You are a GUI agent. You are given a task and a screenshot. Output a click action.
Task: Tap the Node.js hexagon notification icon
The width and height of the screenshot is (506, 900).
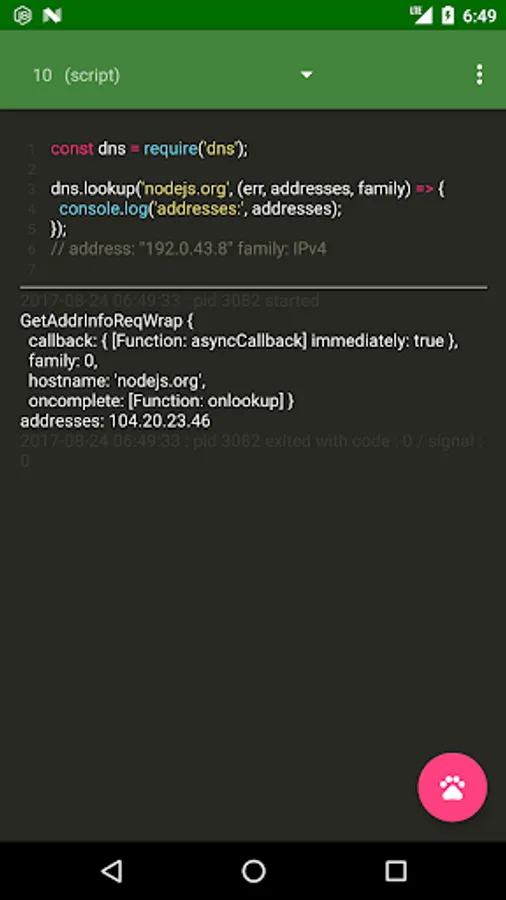pos(22,15)
